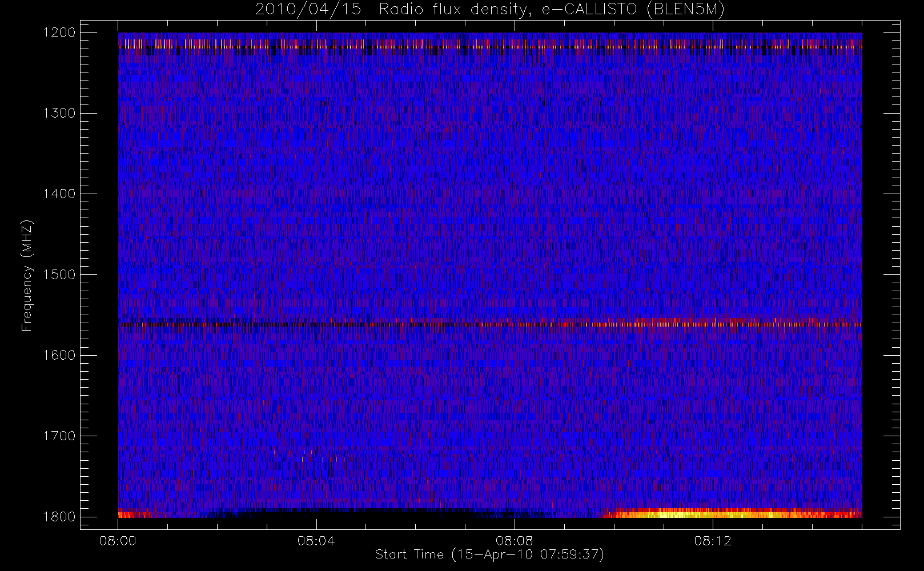Click the 08:04 time tick label
Image resolution: width=924 pixels, height=571 pixels.
coord(316,541)
